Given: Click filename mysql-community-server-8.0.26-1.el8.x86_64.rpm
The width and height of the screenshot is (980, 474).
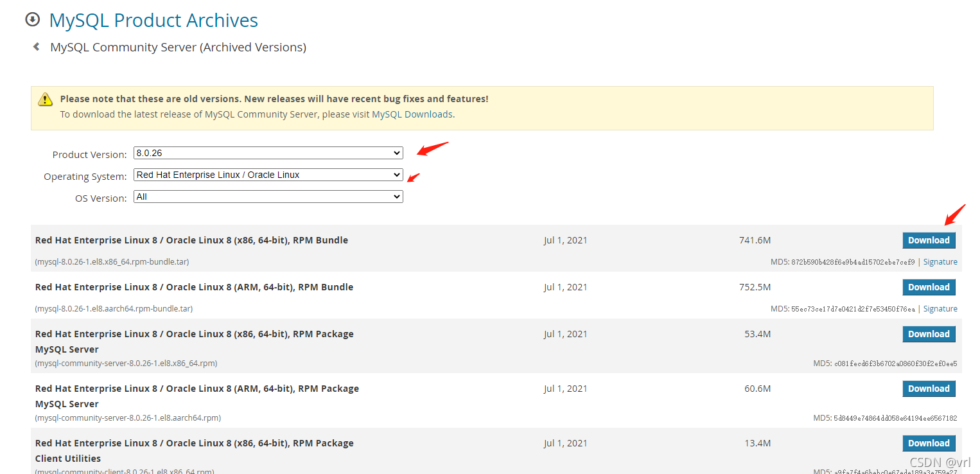Looking at the screenshot, I should click(126, 364).
